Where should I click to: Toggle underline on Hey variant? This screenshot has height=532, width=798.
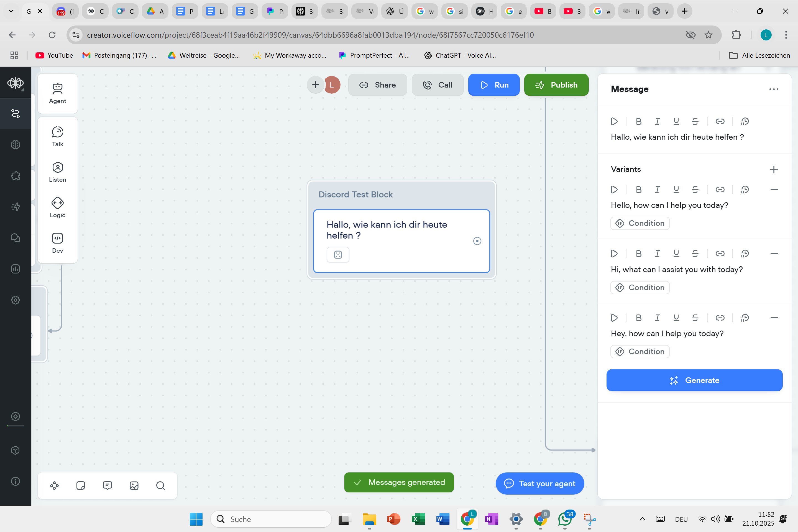(x=676, y=318)
